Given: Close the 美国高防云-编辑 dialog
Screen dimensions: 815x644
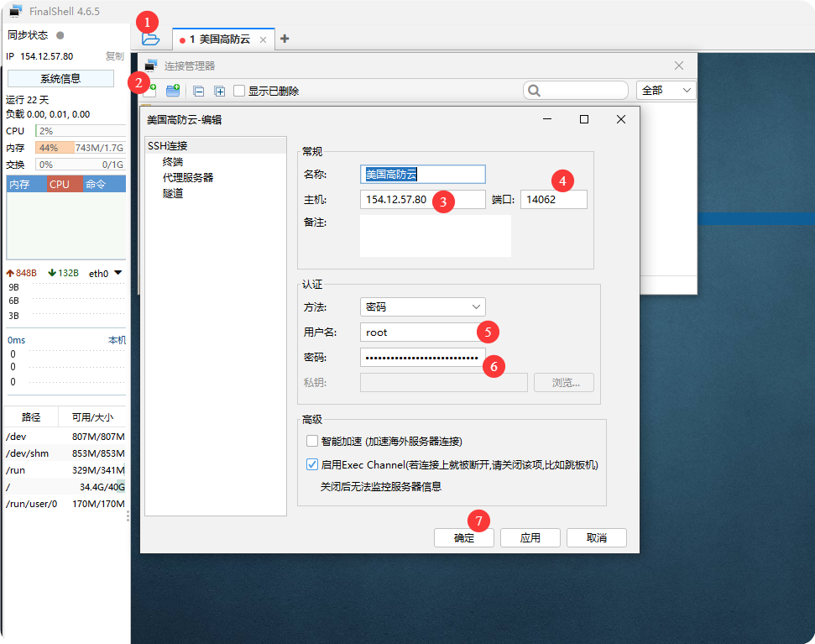Looking at the screenshot, I should tap(620, 119).
